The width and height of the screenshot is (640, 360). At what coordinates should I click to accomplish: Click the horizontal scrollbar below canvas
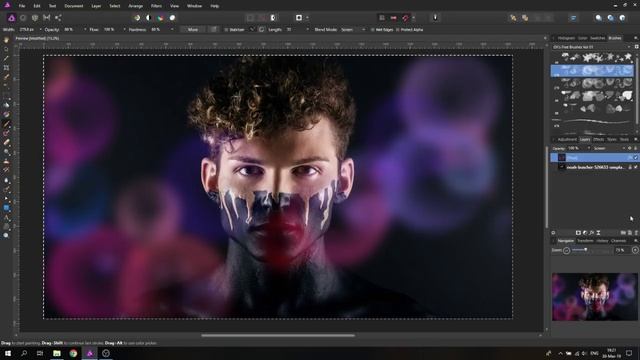(x=278, y=336)
